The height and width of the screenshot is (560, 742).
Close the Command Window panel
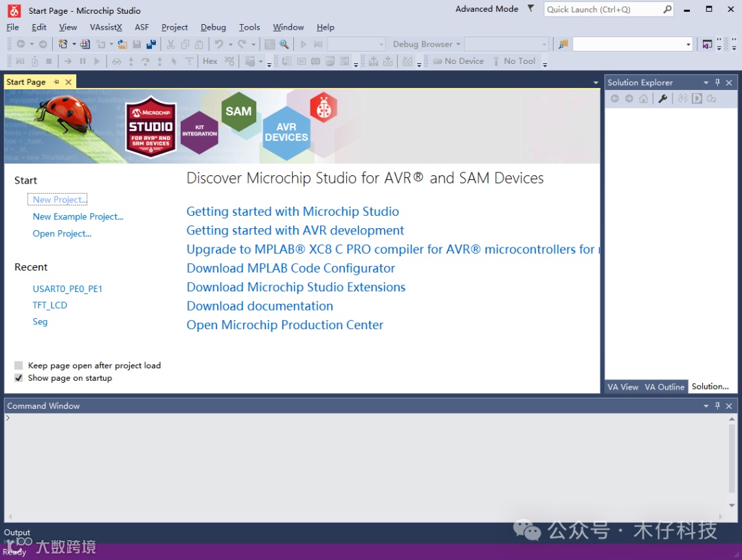[729, 405]
